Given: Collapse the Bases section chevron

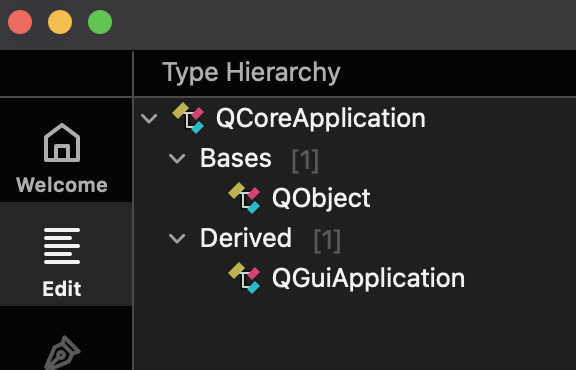Looking at the screenshot, I should tap(177, 158).
